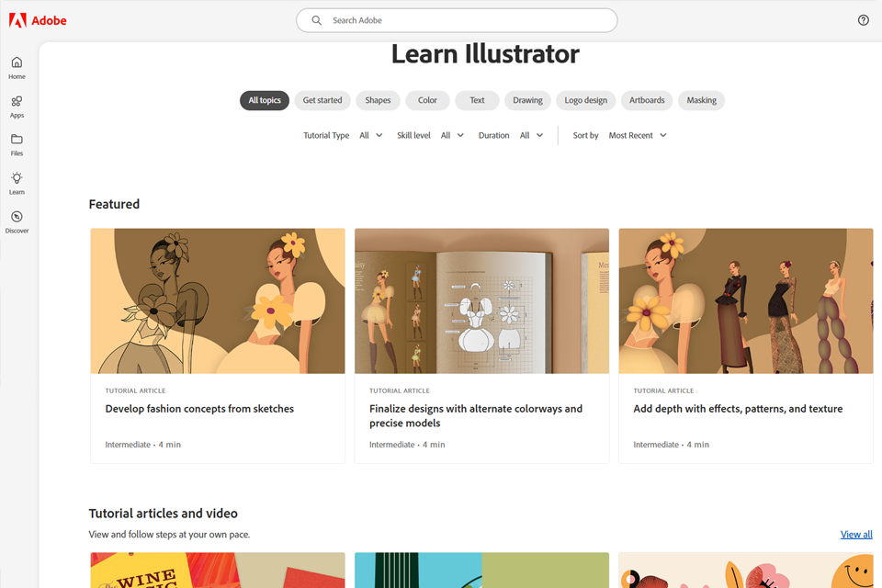Select the Get started topic tab
The width and height of the screenshot is (882, 588).
click(322, 100)
